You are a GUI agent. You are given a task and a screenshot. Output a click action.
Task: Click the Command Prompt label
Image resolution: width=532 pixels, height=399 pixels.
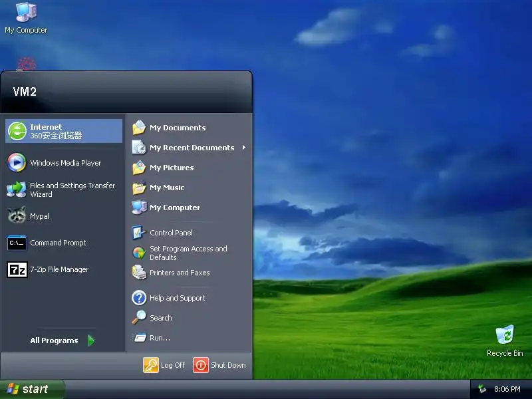(x=58, y=243)
